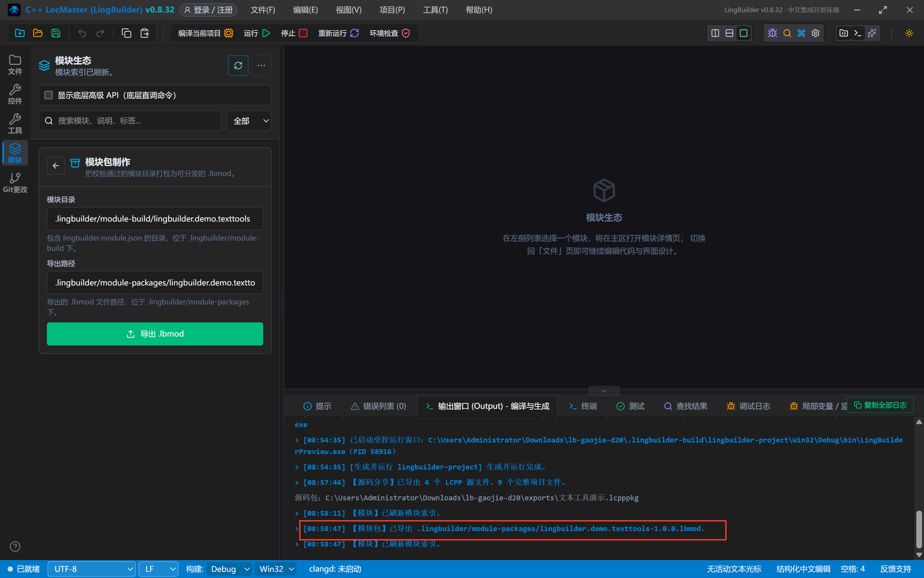The width and height of the screenshot is (924, 578).
Task: Click 导出 .lbmod export button
Action: tap(155, 334)
